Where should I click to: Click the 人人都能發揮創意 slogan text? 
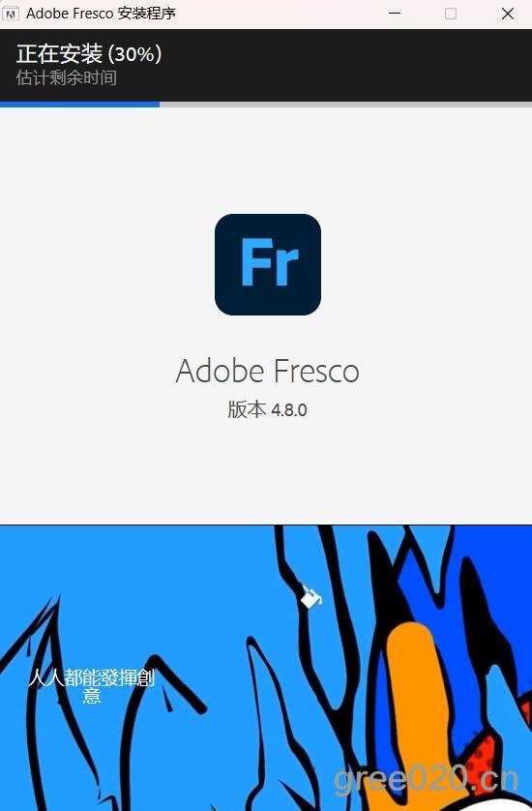(92, 686)
